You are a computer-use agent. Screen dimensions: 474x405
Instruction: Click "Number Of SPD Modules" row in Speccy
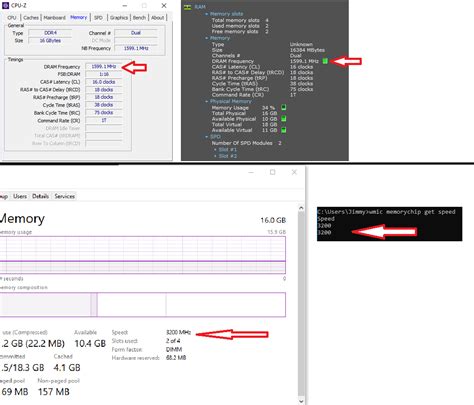[x=247, y=143]
